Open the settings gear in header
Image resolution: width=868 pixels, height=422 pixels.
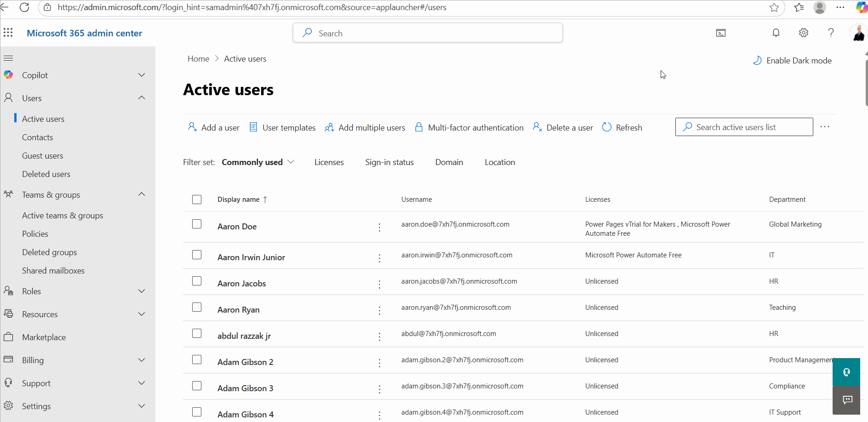pyautogui.click(x=803, y=33)
